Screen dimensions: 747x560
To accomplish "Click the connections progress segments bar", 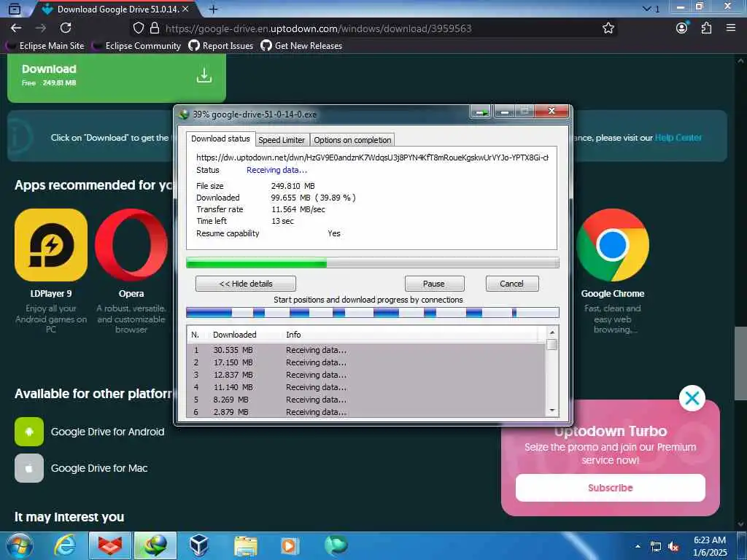I will coord(372,312).
